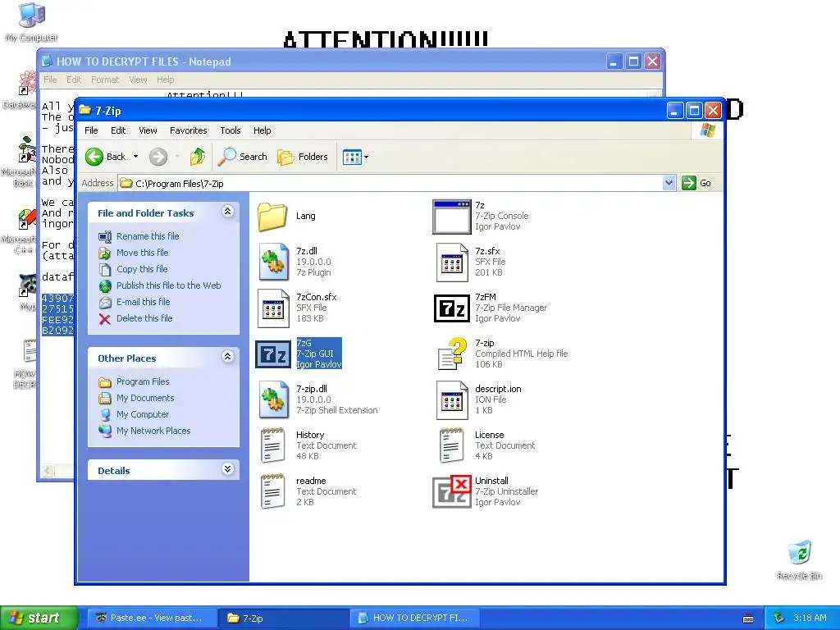Click the safely remove hardware tray icon
Screen dimensions: 840x630
coord(779,618)
